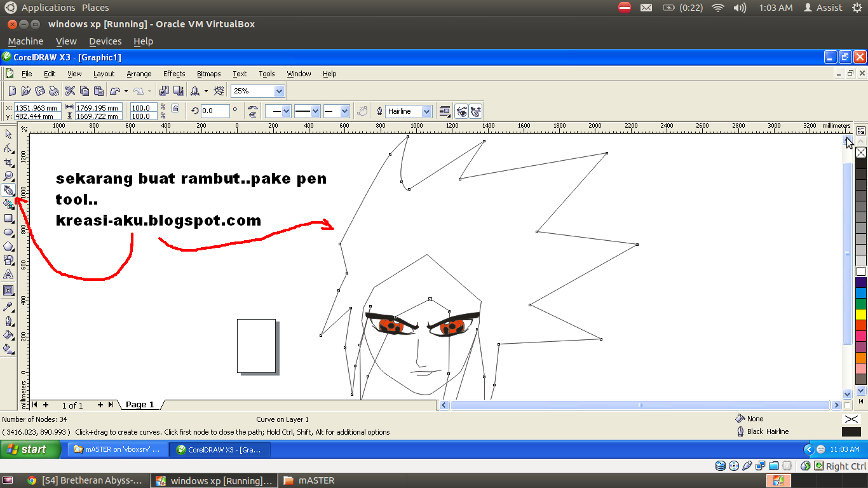Expand the application launcher dropdown arrow
Screen dimensions: 868x488
pos(206,91)
